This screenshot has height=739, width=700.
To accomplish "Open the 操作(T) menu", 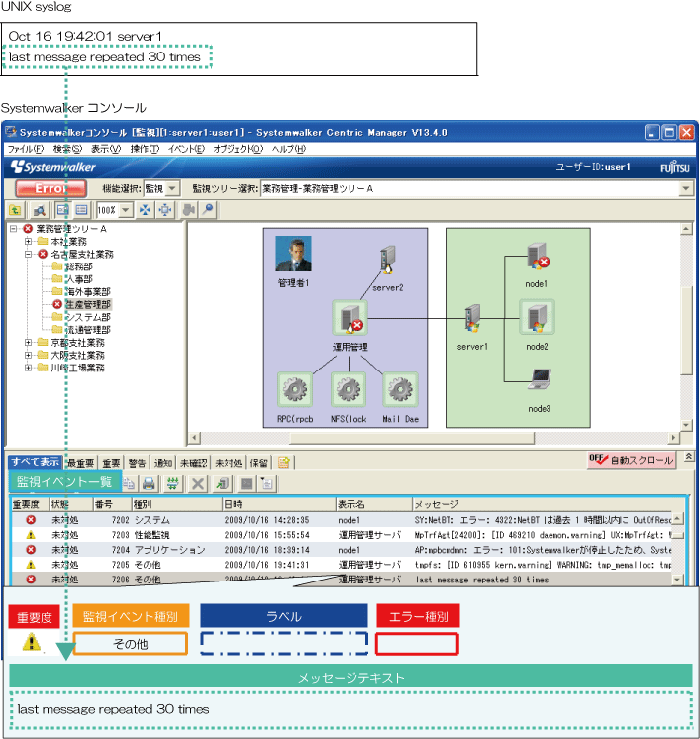I will (145, 149).
